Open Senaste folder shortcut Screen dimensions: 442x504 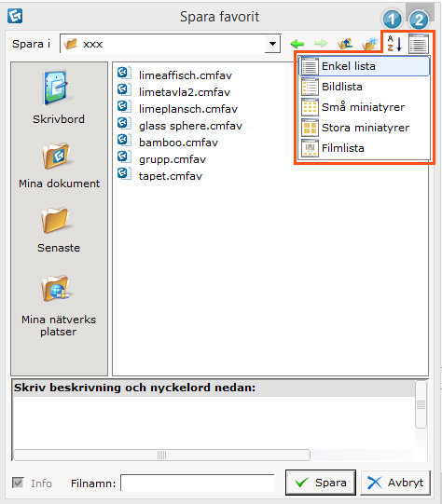[x=58, y=230]
